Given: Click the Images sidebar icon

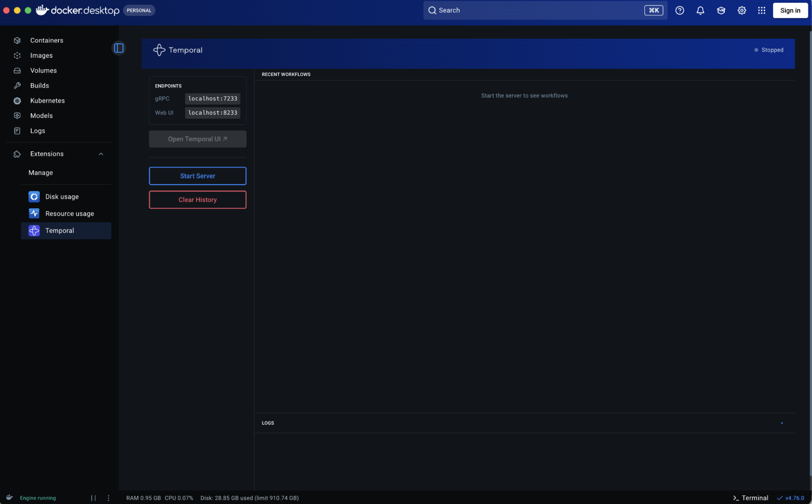Looking at the screenshot, I should (17, 55).
